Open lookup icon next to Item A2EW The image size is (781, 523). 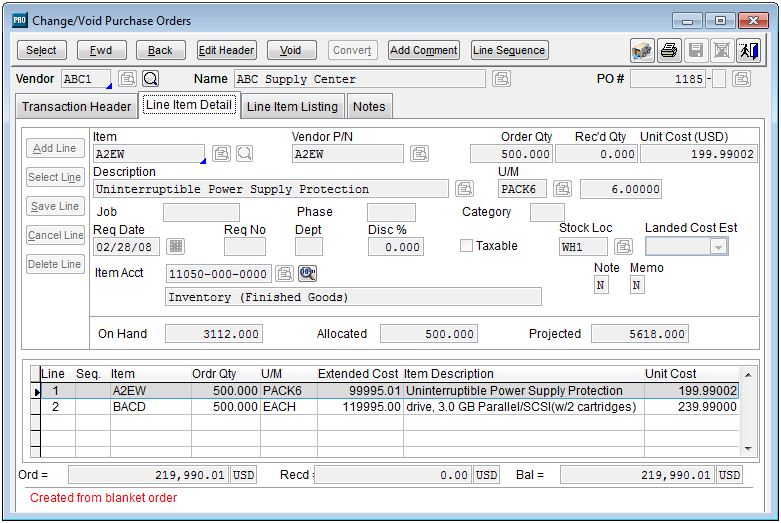point(222,153)
